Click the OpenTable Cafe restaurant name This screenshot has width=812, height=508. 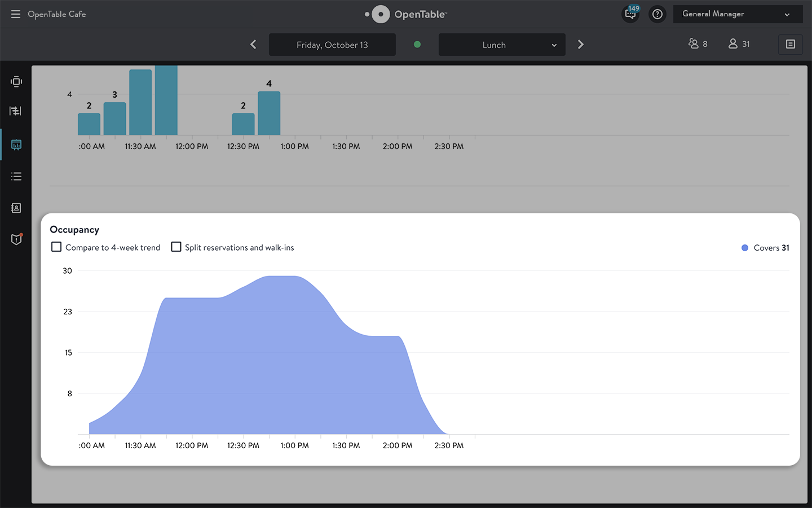57,14
